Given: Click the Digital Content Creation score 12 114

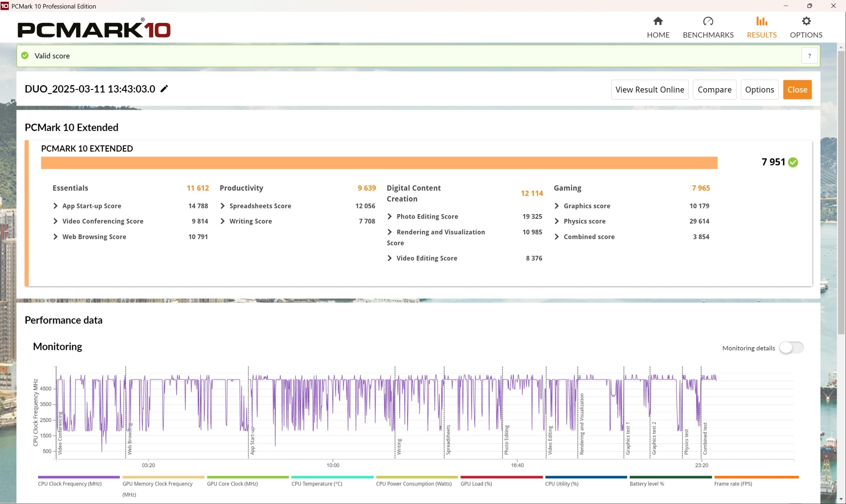Looking at the screenshot, I should [x=532, y=193].
